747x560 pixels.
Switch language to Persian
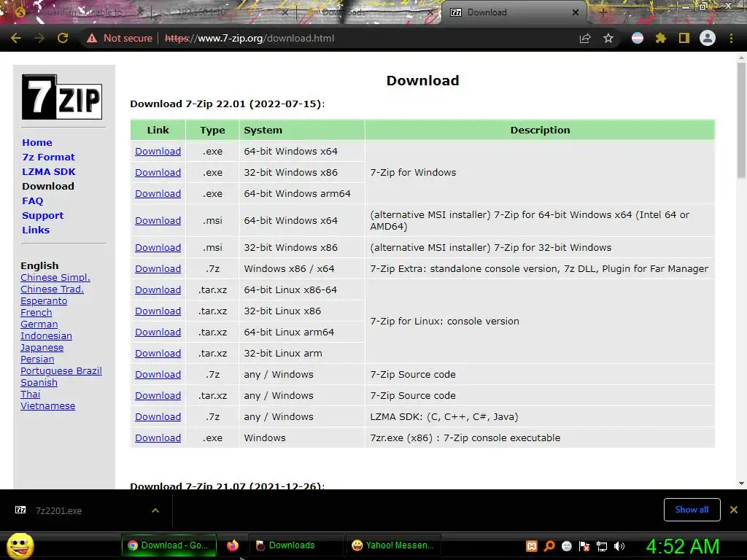pyautogui.click(x=37, y=359)
